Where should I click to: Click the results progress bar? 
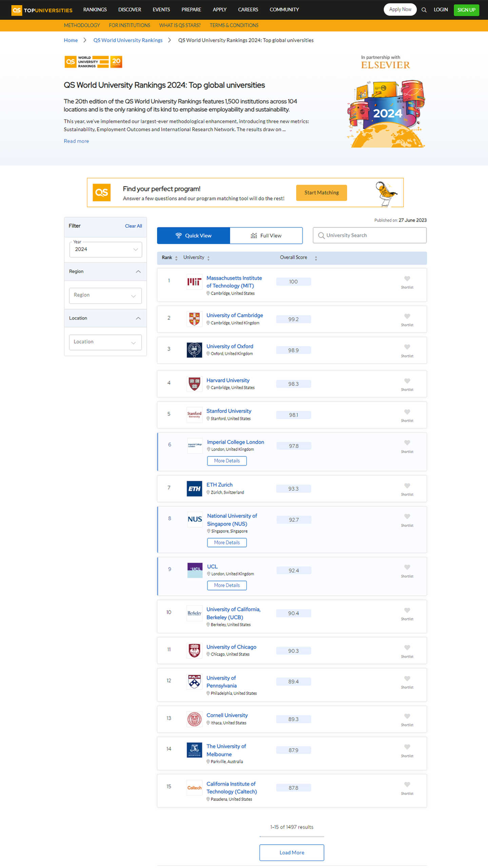click(x=292, y=836)
